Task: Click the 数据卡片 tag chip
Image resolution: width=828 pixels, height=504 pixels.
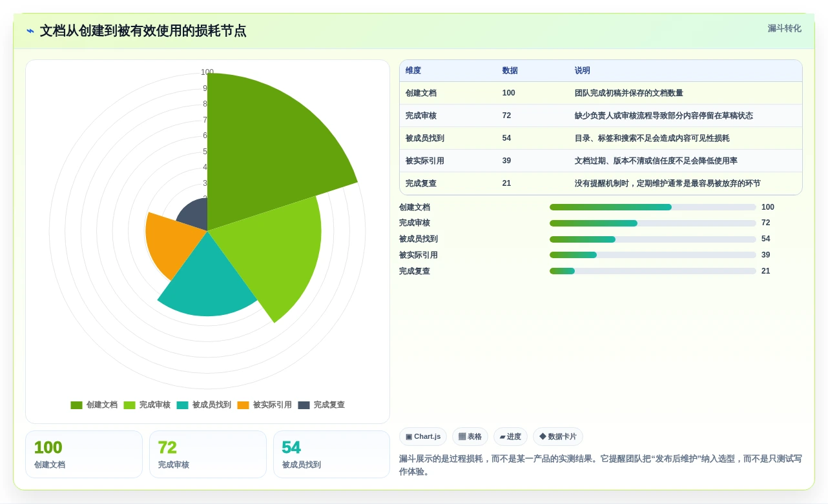Action: point(558,437)
